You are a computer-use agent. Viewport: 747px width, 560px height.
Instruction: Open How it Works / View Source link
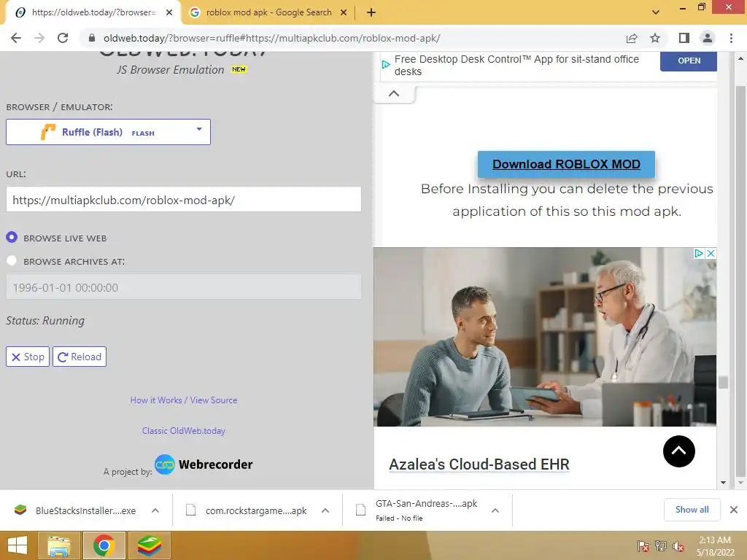pyautogui.click(x=183, y=400)
